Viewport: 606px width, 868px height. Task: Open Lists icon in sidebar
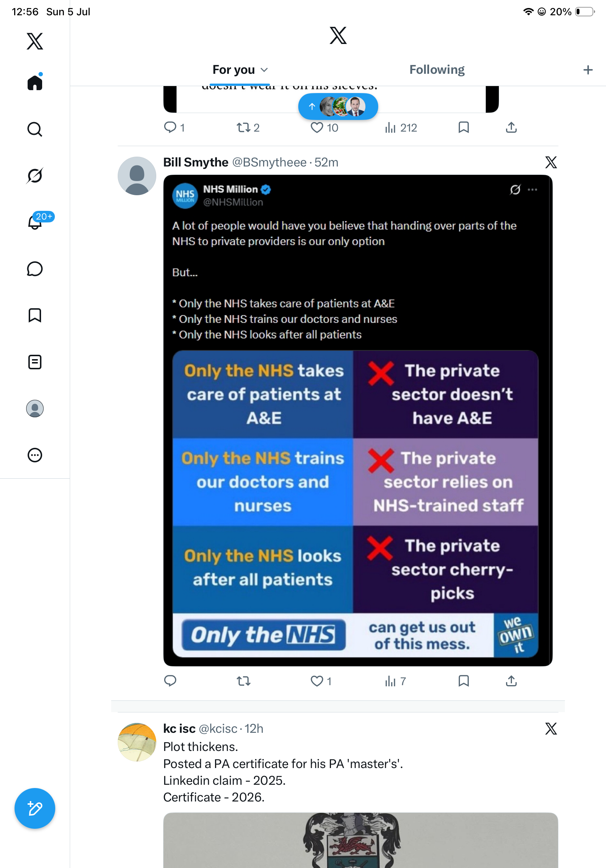35,362
